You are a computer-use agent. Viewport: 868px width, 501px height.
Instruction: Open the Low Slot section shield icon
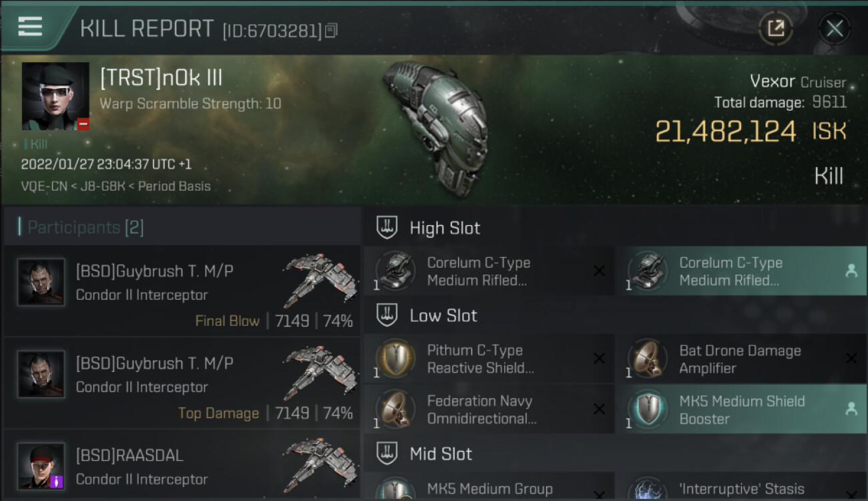pyautogui.click(x=387, y=315)
